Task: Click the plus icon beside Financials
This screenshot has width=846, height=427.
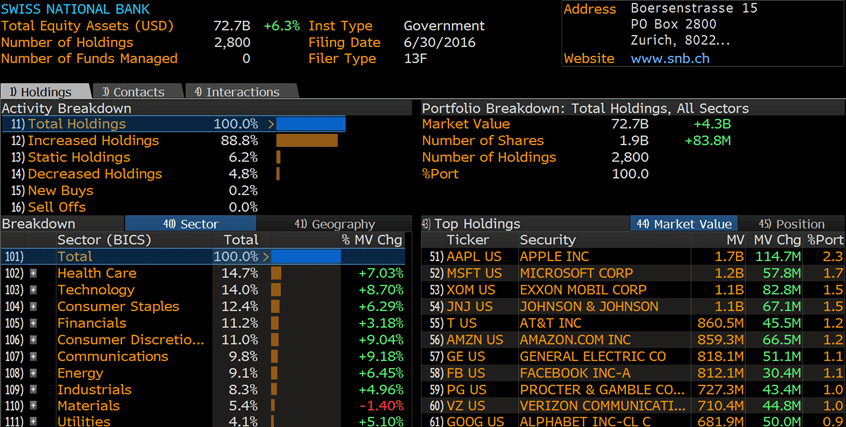Action: 35,323
